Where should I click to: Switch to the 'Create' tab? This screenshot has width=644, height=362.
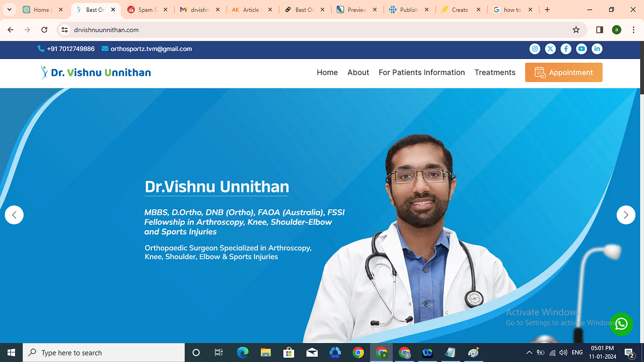click(460, 10)
